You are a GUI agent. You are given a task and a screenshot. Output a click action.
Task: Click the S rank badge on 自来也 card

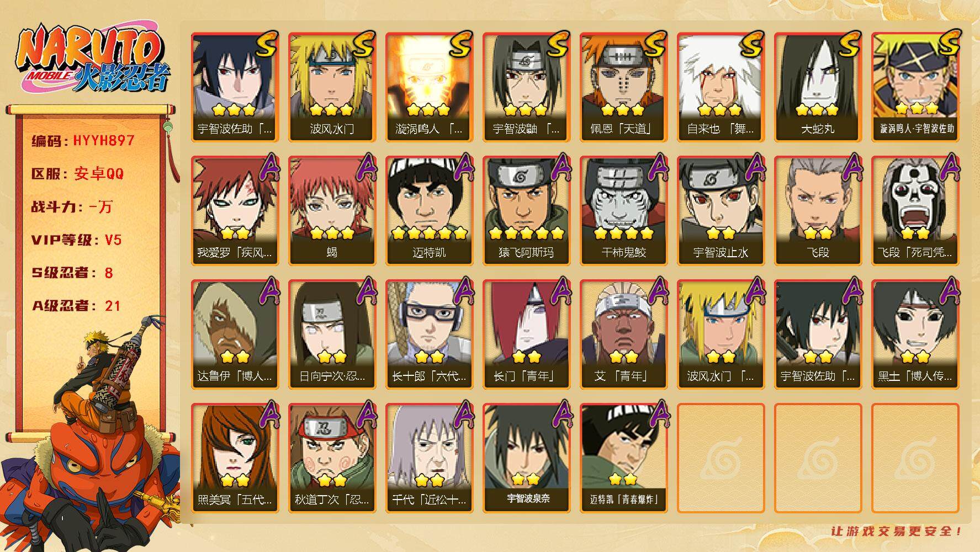pos(751,44)
